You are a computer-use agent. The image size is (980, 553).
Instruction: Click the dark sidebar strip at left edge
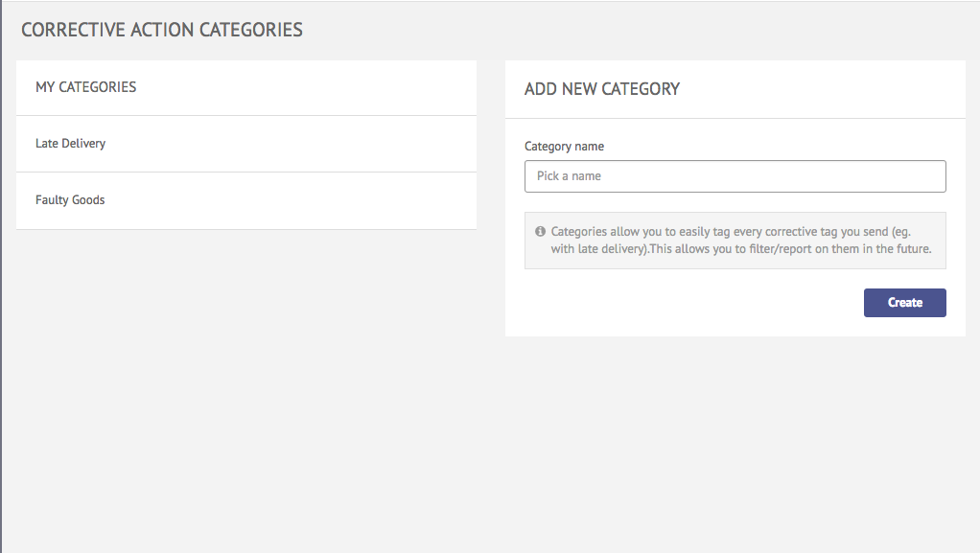[1, 276]
